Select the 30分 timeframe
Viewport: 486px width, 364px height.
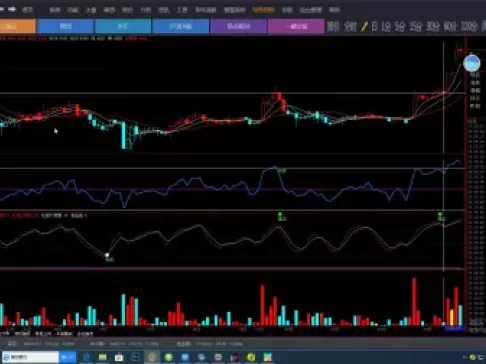pos(433,26)
